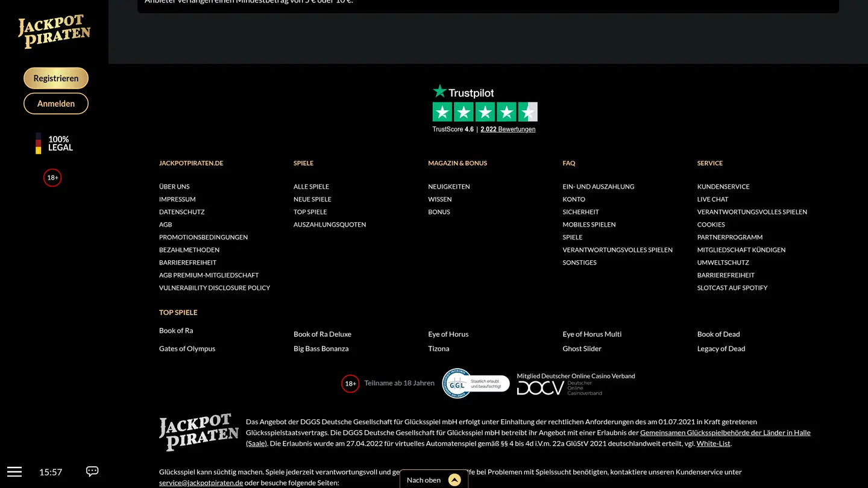868x488 pixels.
Task: Click the Registrieren button
Action: pyautogui.click(x=56, y=78)
